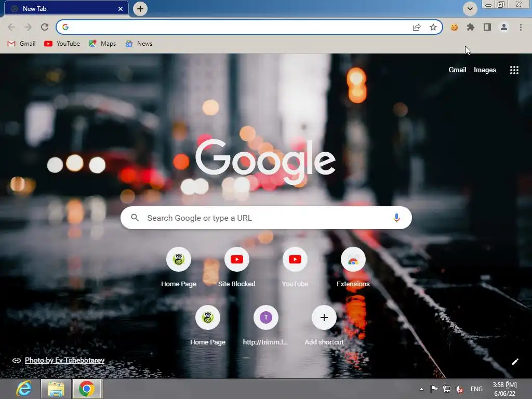Open the Chrome profile avatar menu
Viewport: 532px width, 399px height.
point(504,27)
